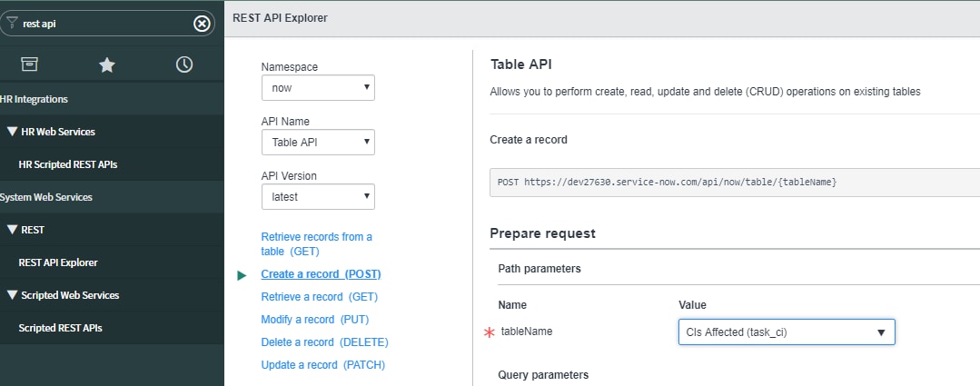The width and height of the screenshot is (980, 386).
Task: Open the API Version dropdown
Action: 318,197
